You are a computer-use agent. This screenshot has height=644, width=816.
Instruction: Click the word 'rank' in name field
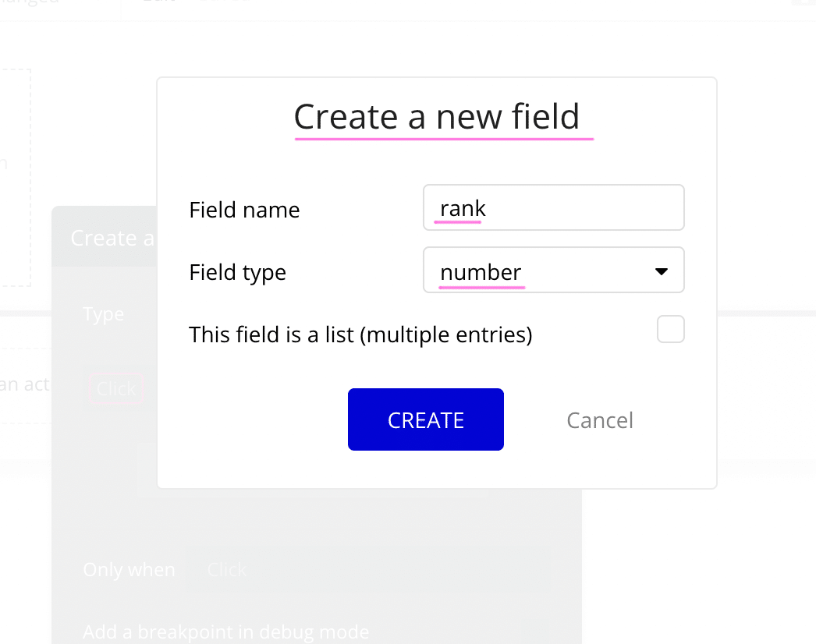(463, 209)
